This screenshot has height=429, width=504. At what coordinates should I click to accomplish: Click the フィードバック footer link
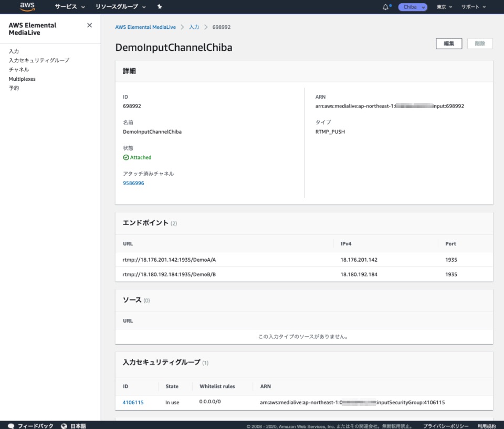pos(35,426)
